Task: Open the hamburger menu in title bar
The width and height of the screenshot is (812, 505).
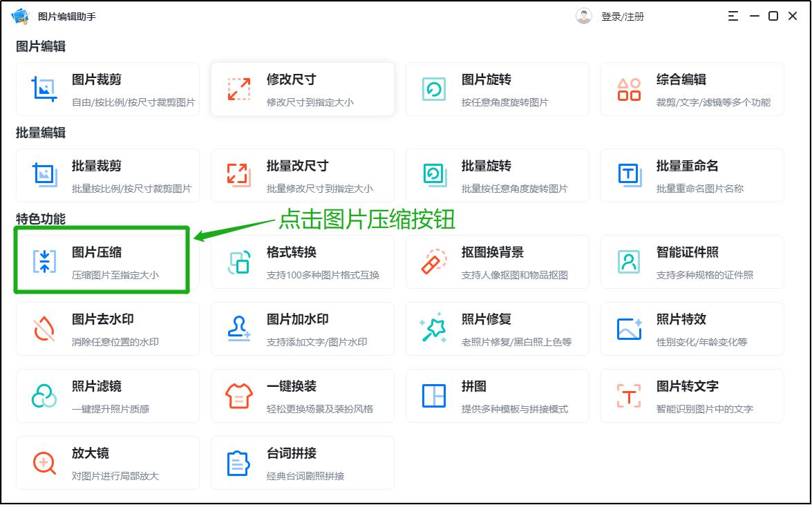Action: coord(733,15)
